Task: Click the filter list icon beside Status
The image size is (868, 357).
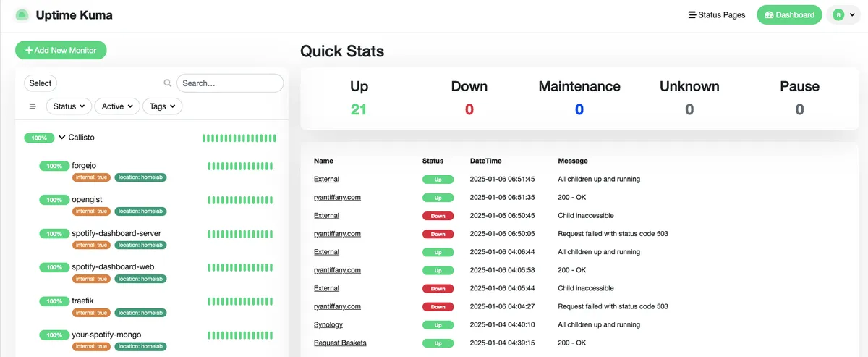Action: [x=33, y=106]
